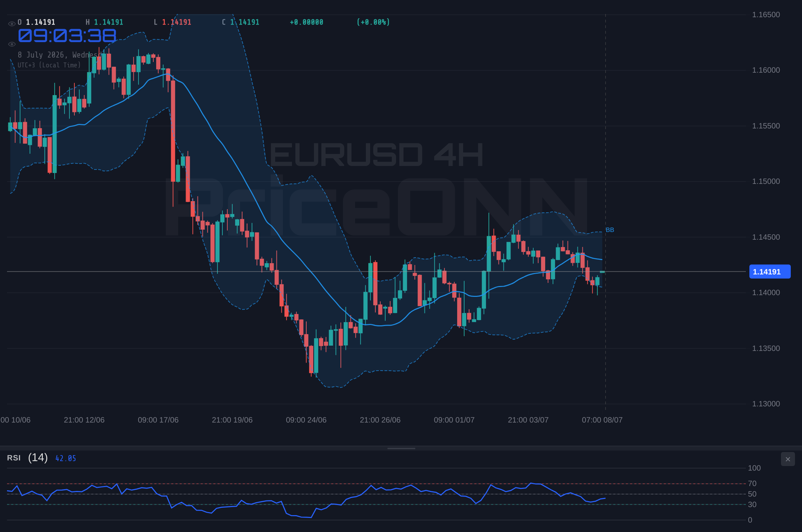Toggle the eye icon beside the OHLC readout
Viewport: 802px width, 532px height.
click(12, 24)
